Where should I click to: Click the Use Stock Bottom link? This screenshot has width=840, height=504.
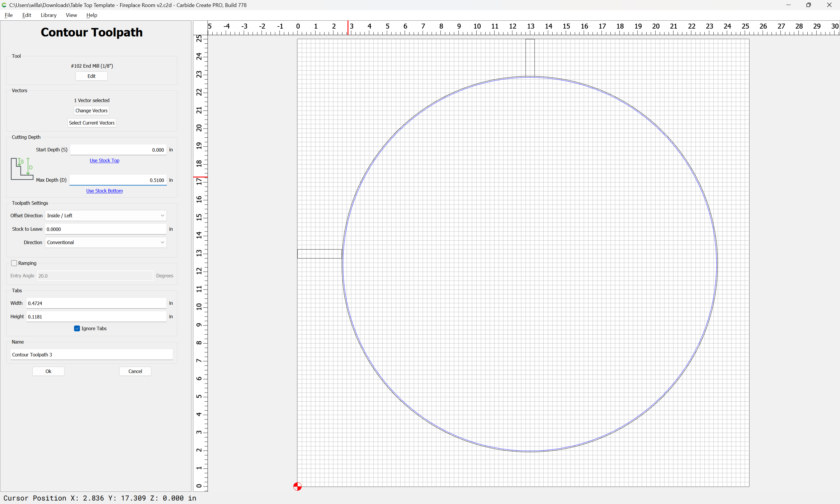click(x=104, y=191)
